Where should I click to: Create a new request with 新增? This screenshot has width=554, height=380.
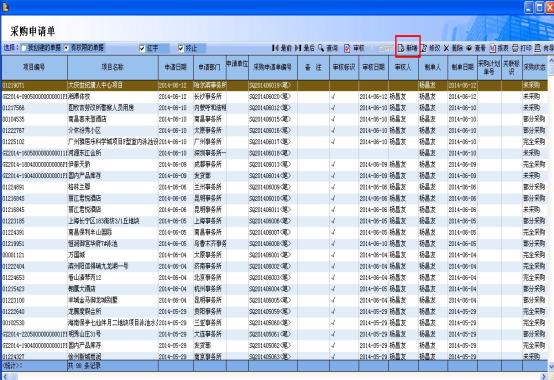407,48
